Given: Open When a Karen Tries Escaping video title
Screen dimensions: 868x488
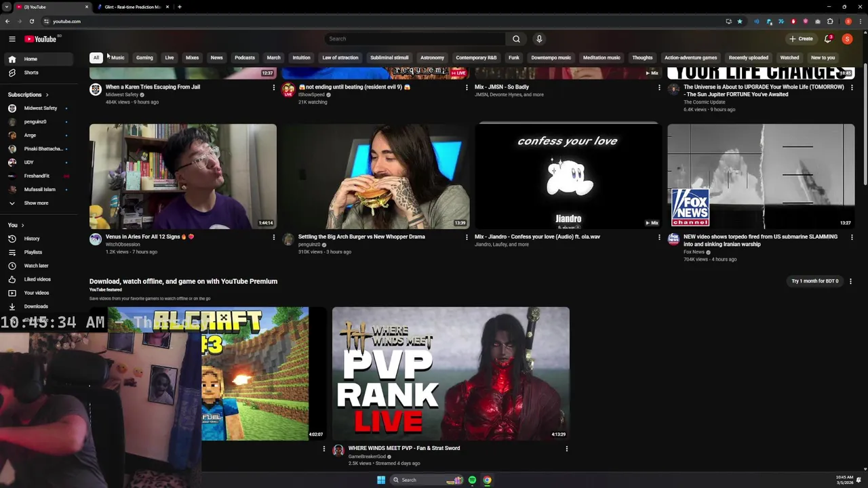Looking at the screenshot, I should [x=153, y=87].
